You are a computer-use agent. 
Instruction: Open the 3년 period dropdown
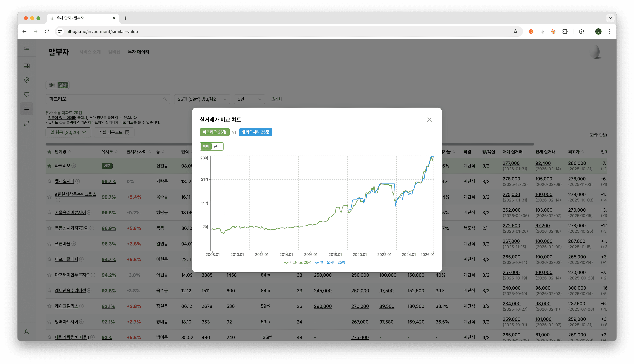pos(249,99)
